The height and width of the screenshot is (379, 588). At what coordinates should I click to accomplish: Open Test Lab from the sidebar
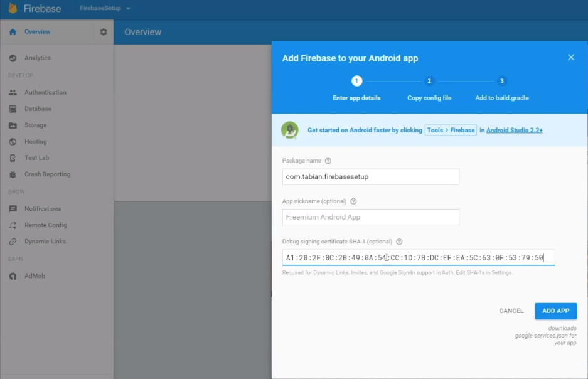tap(37, 158)
